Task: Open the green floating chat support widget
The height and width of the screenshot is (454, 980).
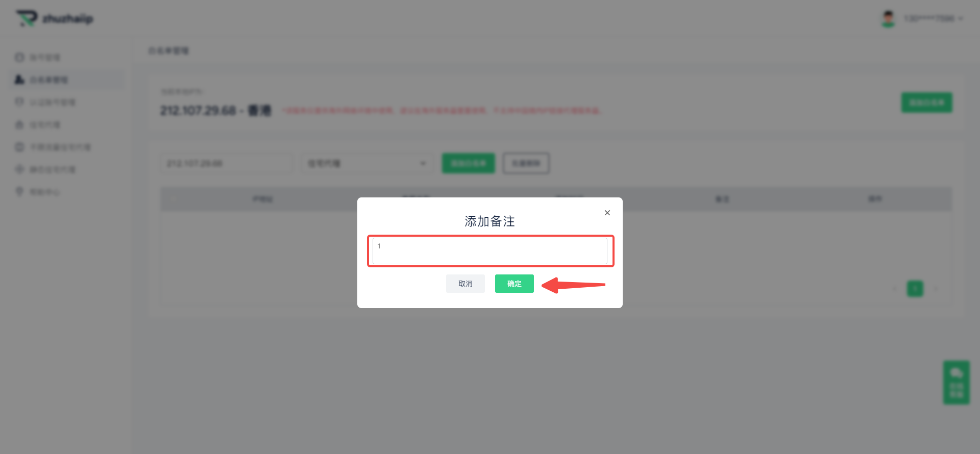Action: pyautogui.click(x=956, y=383)
